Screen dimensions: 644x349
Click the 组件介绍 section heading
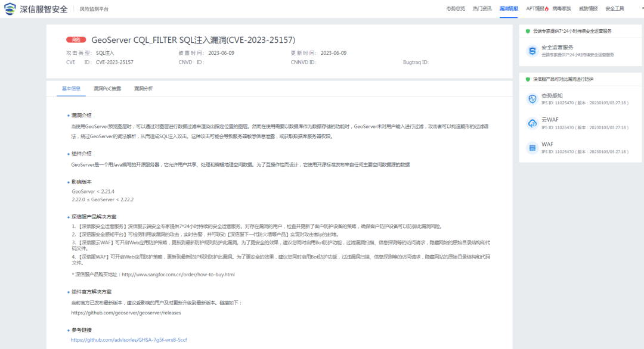[x=81, y=154]
